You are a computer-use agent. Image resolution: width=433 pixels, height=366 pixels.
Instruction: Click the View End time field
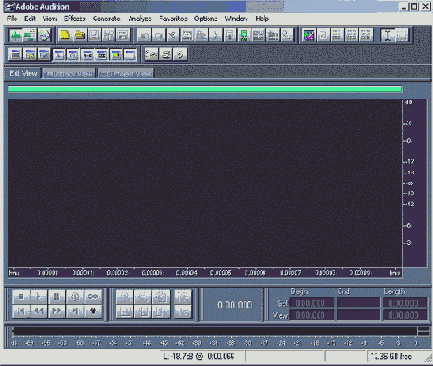point(358,315)
